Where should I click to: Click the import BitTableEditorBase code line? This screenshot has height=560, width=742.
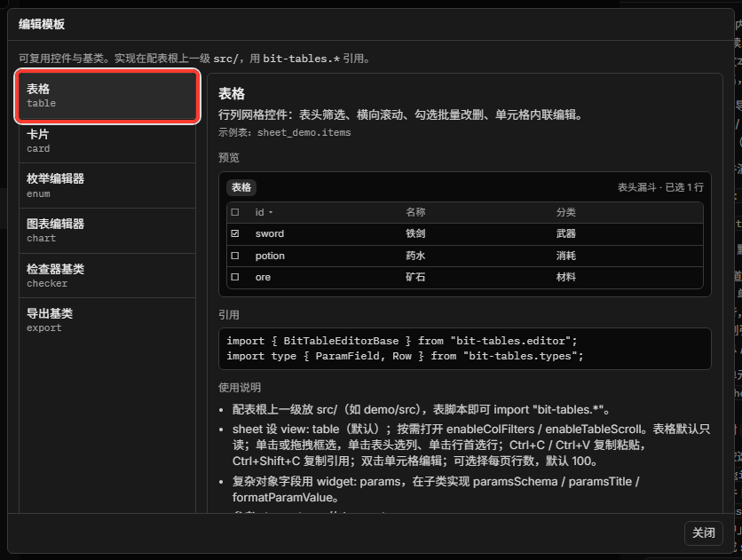(402, 341)
